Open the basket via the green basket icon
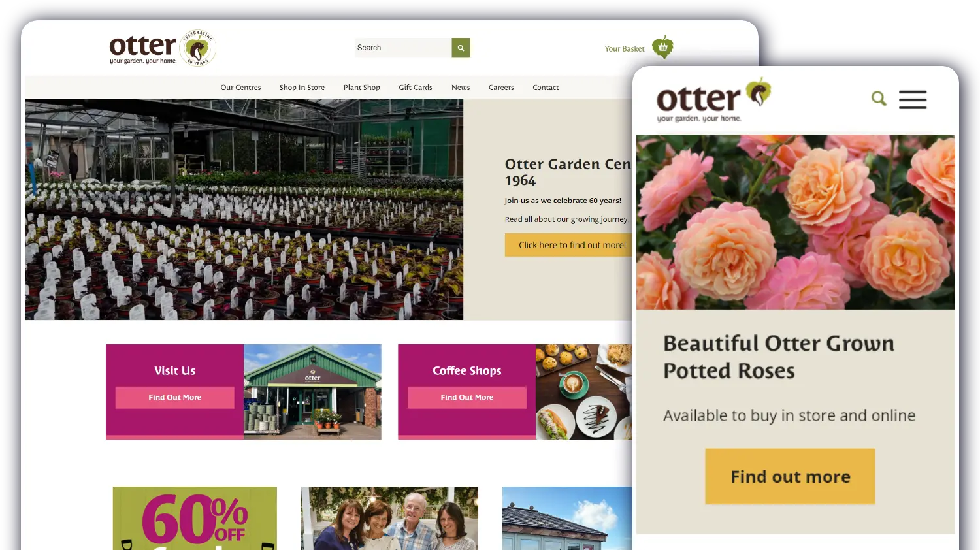980x550 pixels. coord(662,47)
